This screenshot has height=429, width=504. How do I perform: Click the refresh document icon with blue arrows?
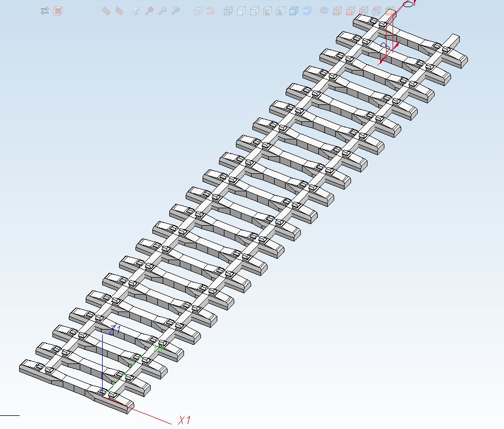137,11
